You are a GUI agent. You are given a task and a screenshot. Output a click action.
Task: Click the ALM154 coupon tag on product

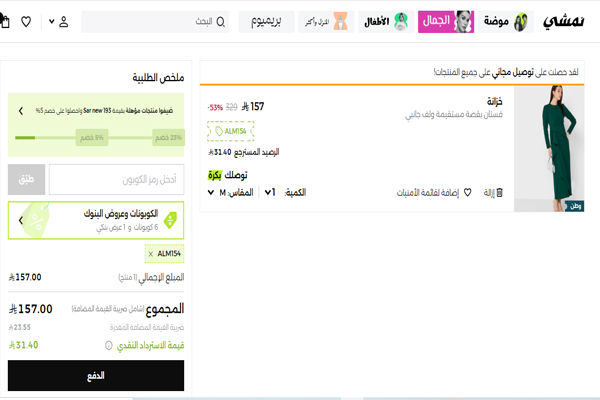(231, 130)
